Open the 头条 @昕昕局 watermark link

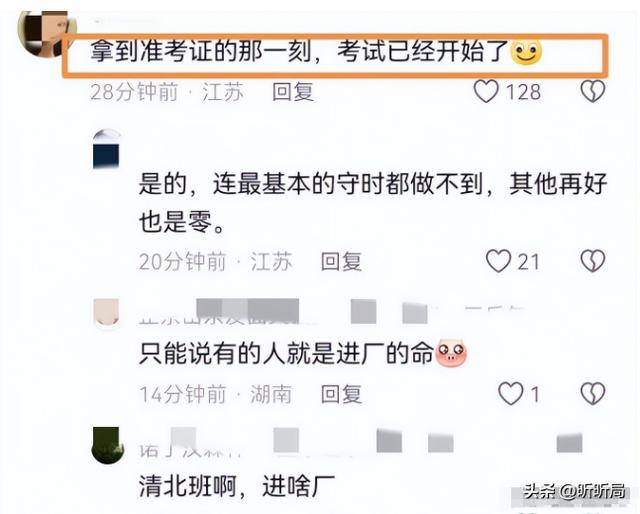(x=575, y=491)
